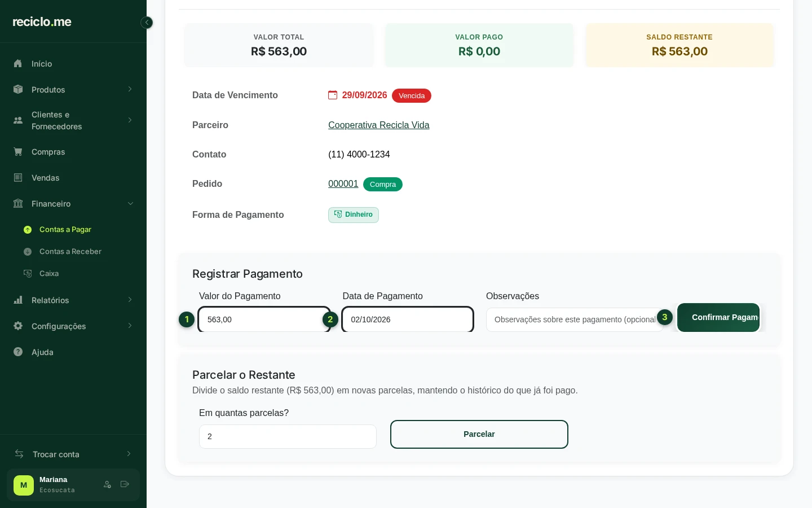This screenshot has height=508, width=812.
Task: Click the Saldo Restante R$ 563,00 amount
Action: 679,51
